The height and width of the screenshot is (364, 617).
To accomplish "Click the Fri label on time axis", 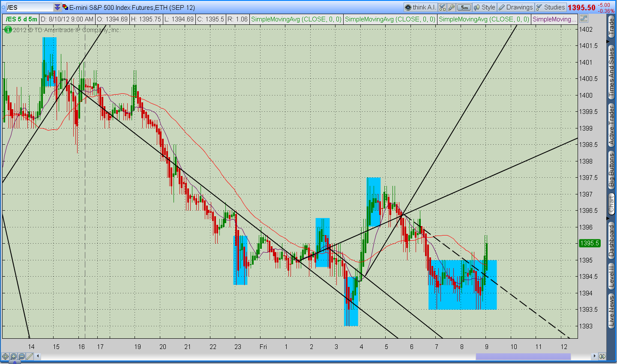I will click(x=263, y=347).
